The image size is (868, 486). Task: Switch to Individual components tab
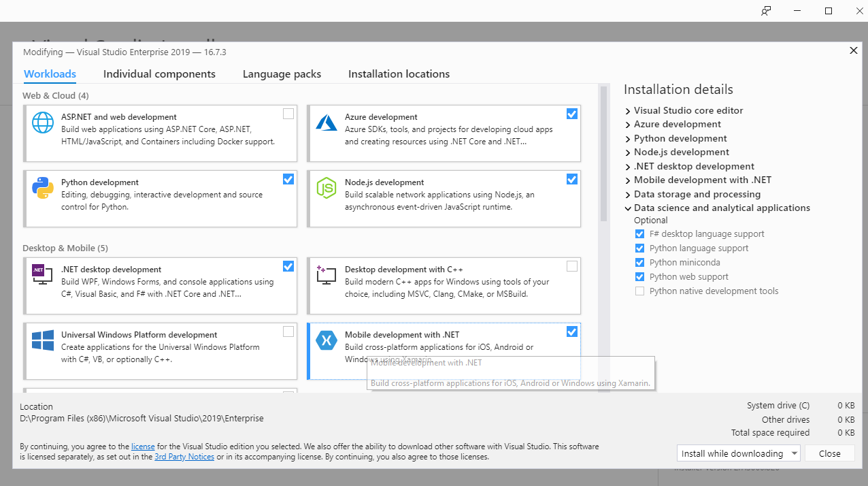pyautogui.click(x=159, y=74)
